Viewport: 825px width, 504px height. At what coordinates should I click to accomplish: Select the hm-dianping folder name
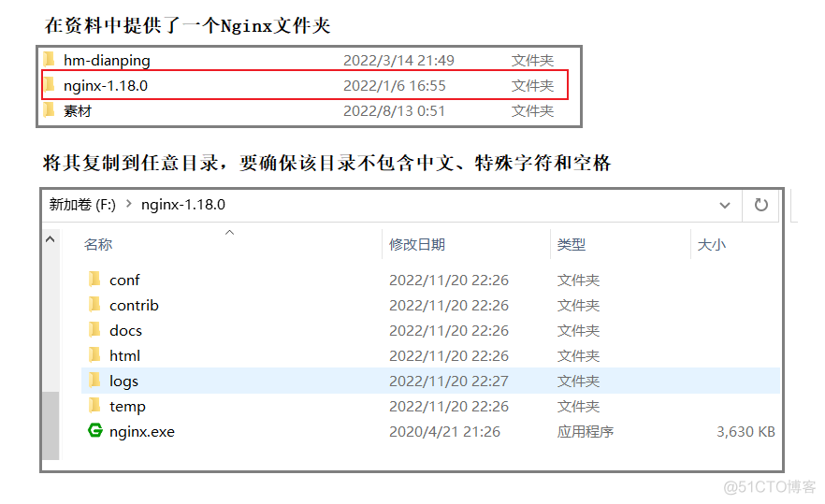pyautogui.click(x=107, y=61)
